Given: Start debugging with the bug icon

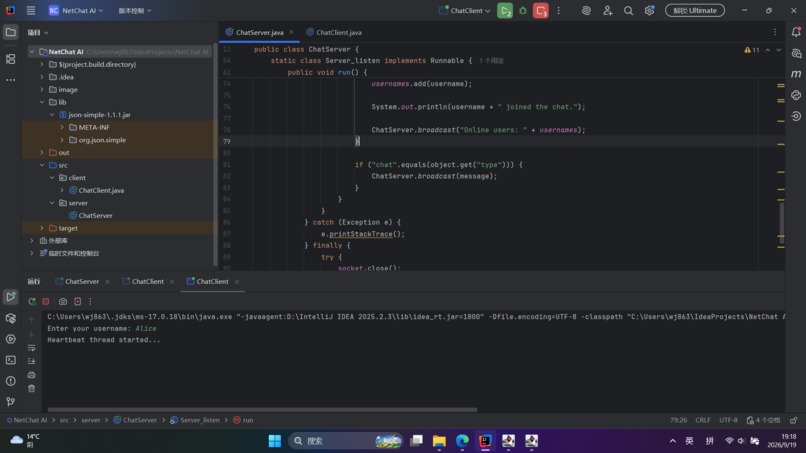Looking at the screenshot, I should coord(523,10).
